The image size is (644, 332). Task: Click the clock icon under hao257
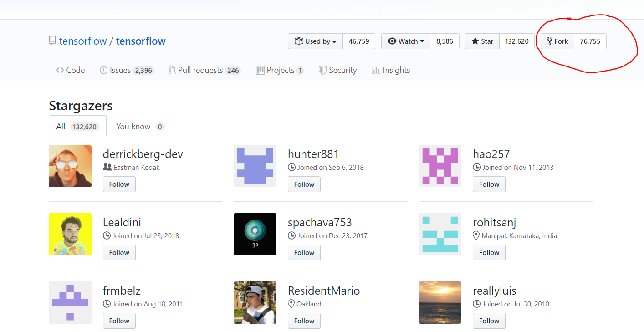click(477, 167)
